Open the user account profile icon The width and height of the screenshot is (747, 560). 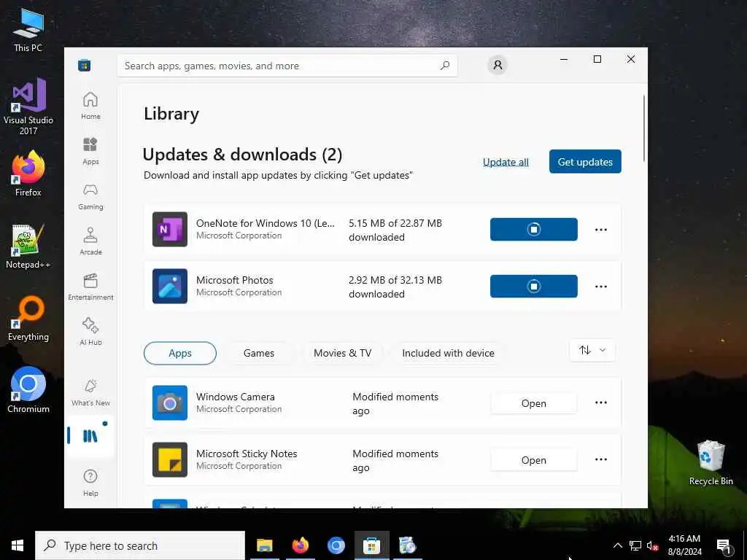[498, 65]
